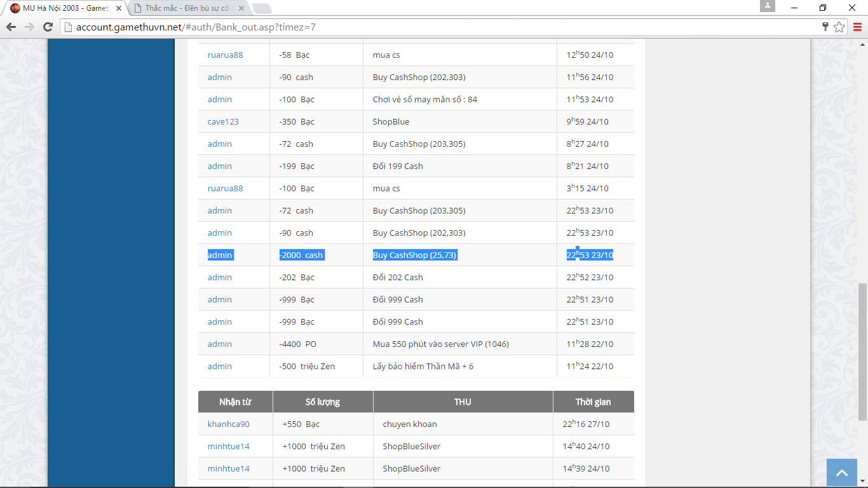Bookmark this page with the star icon
This screenshot has width=868, height=488.
tap(839, 27)
